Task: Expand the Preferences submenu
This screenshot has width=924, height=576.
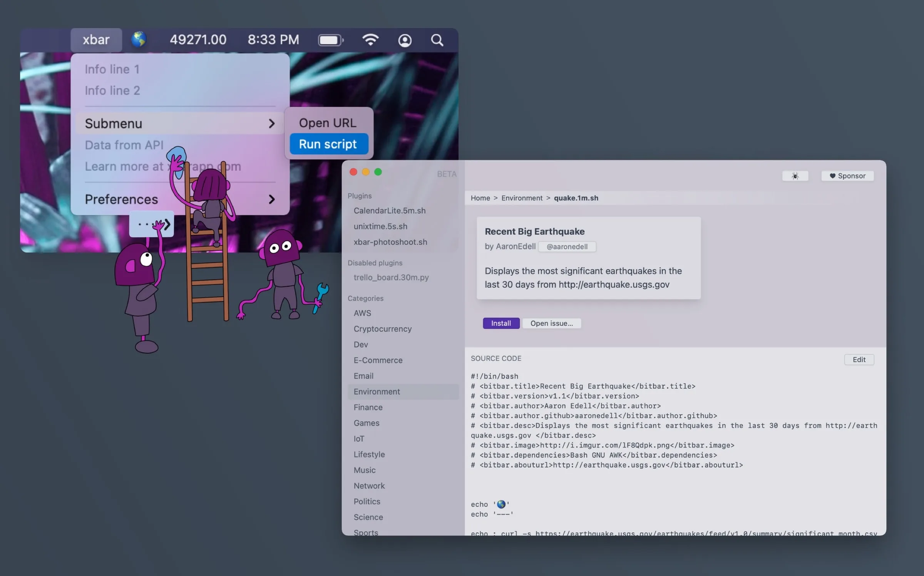Action: coord(121,199)
